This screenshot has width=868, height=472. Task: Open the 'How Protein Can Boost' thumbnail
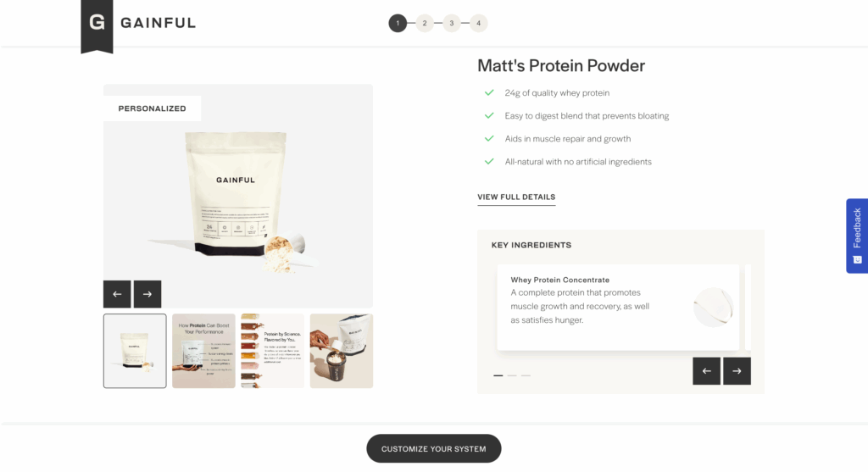(x=203, y=351)
